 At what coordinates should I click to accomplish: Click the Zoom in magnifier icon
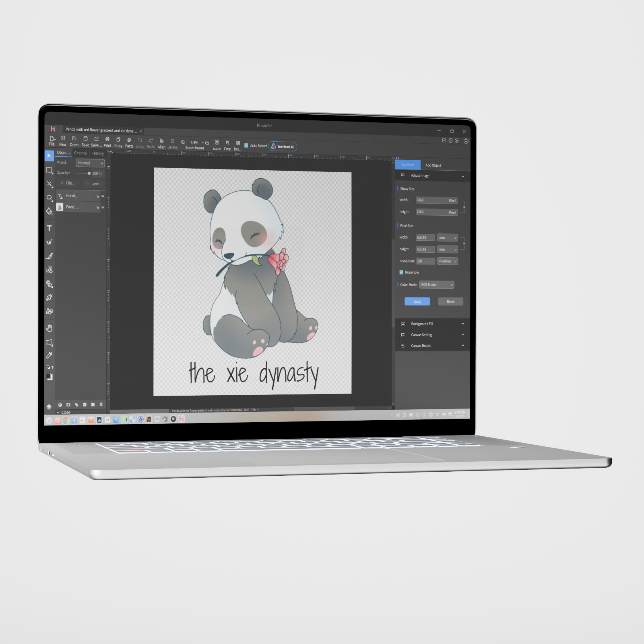click(183, 142)
